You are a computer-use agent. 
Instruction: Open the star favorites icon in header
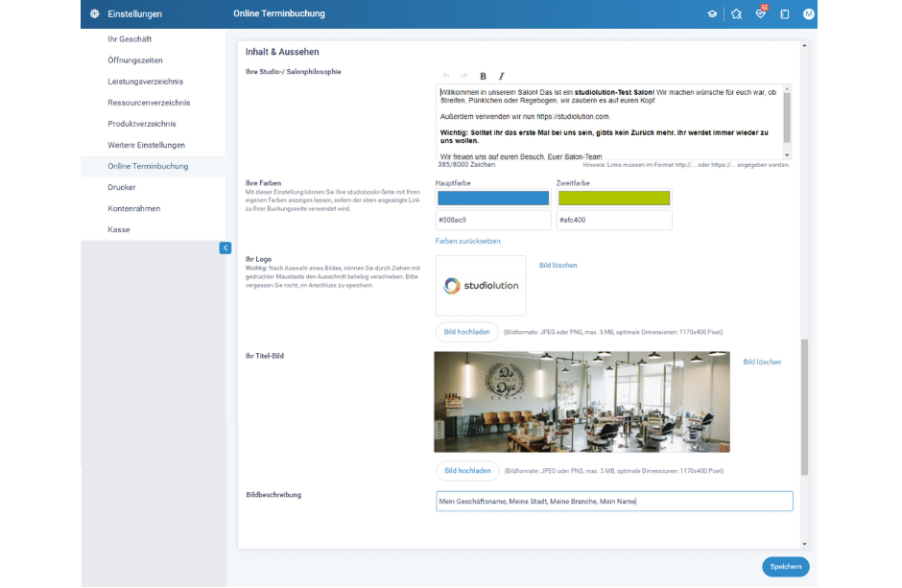coord(736,13)
